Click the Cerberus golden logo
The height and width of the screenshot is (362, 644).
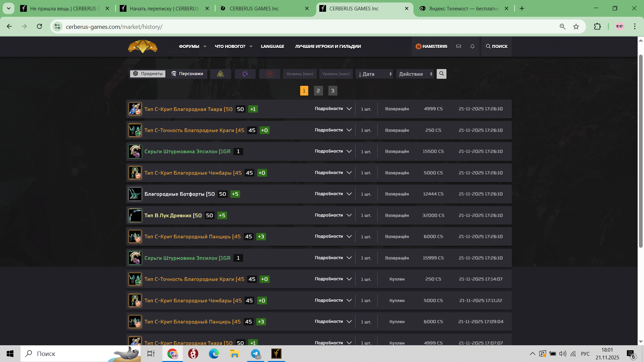tap(143, 46)
